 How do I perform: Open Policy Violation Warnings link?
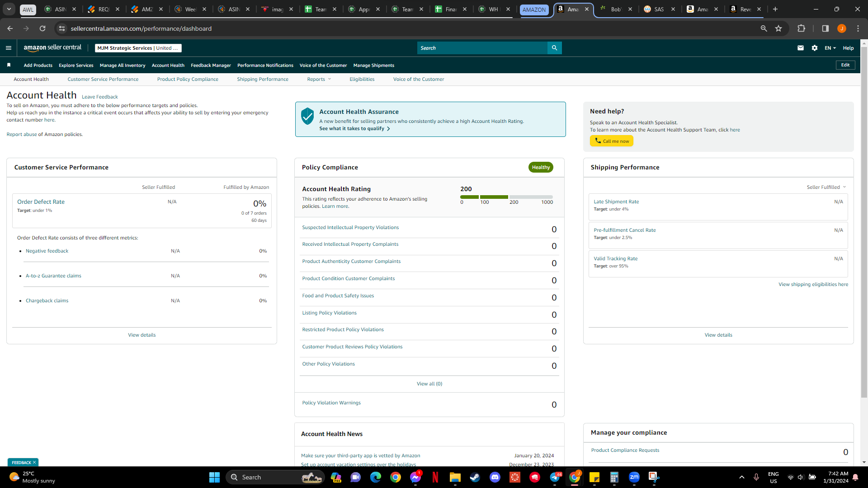pos(331,403)
